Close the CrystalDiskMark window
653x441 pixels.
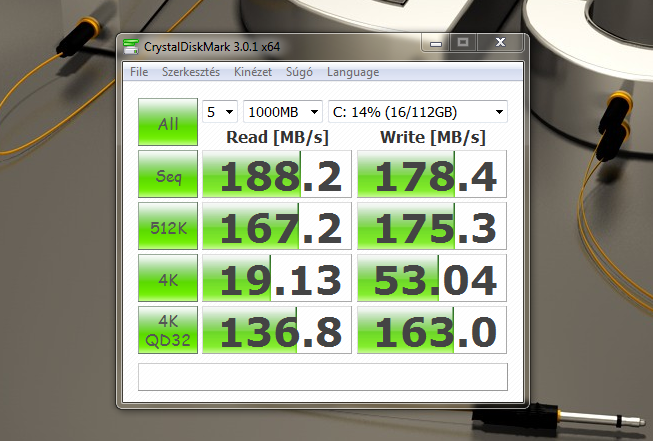500,43
